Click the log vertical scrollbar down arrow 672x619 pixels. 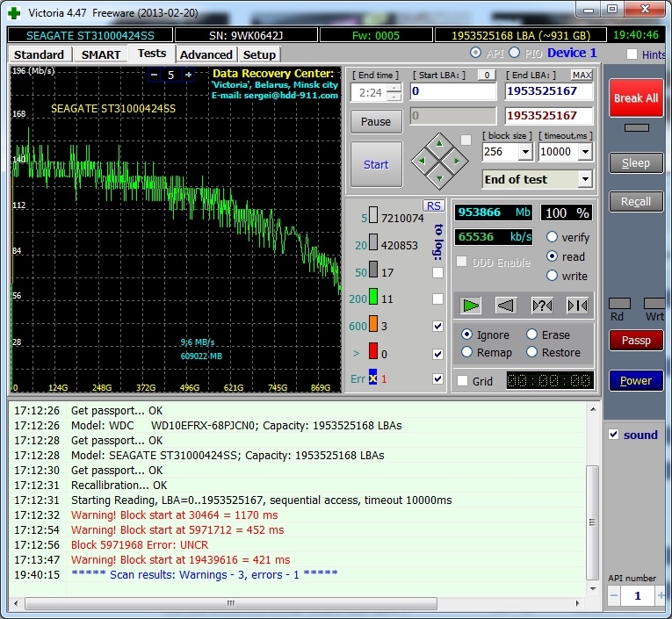tap(593, 589)
